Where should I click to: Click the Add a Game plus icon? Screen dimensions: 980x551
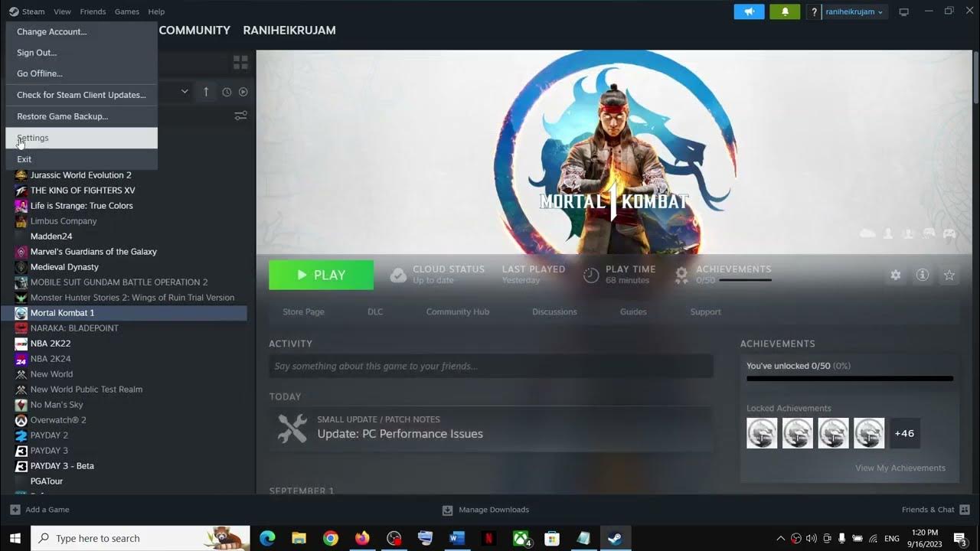[15, 510]
